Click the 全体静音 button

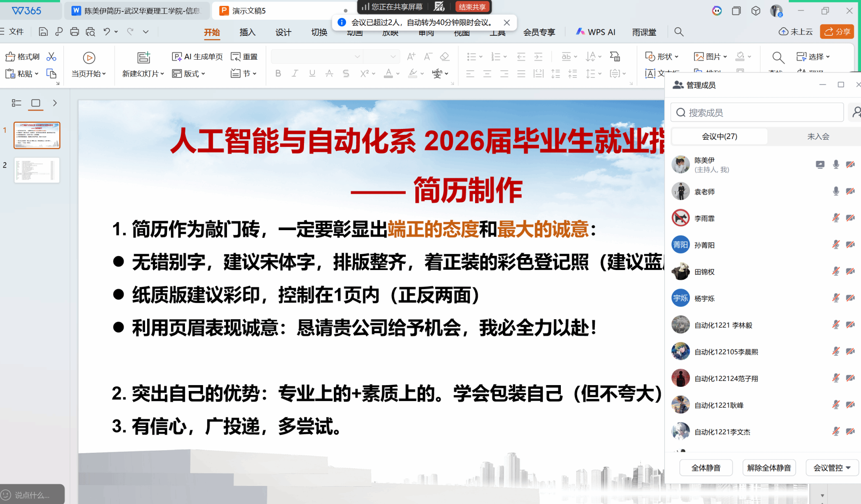[706, 467]
